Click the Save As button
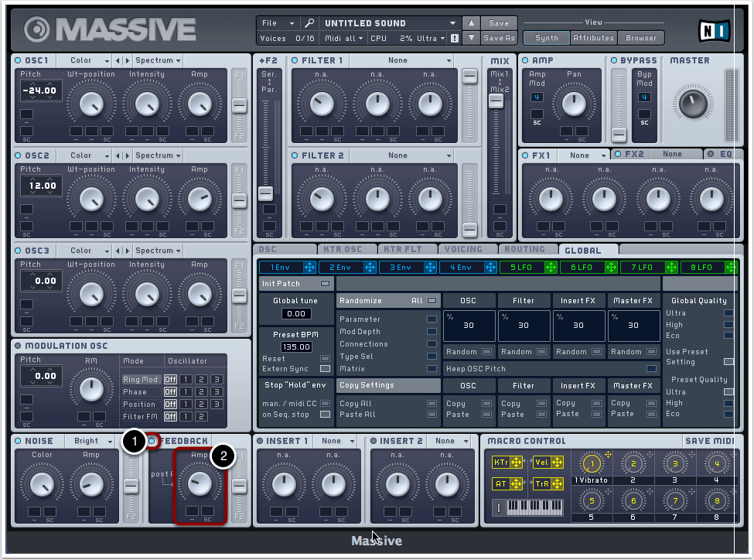Viewport: 754px width, 560px height. pyautogui.click(x=500, y=38)
